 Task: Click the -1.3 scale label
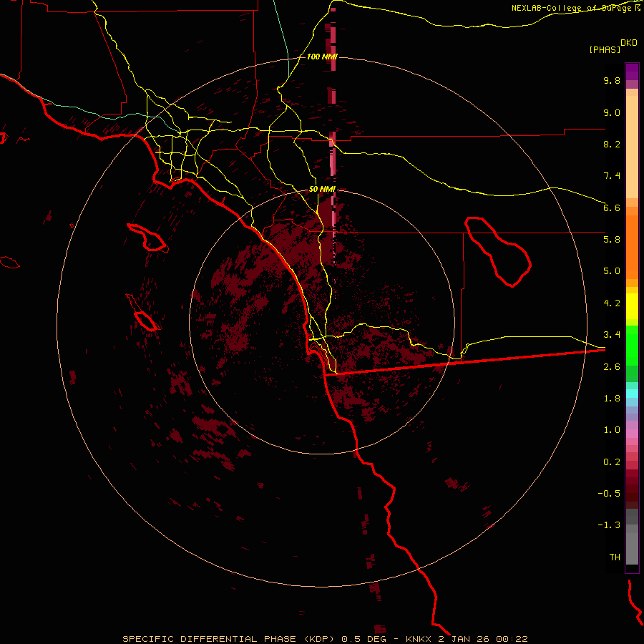pyautogui.click(x=609, y=525)
